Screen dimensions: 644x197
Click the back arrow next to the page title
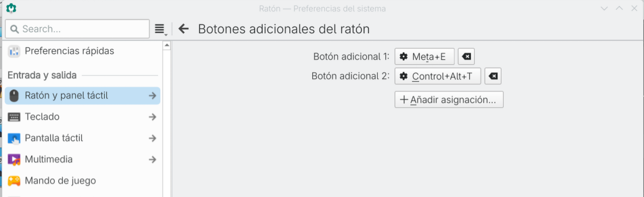184,29
